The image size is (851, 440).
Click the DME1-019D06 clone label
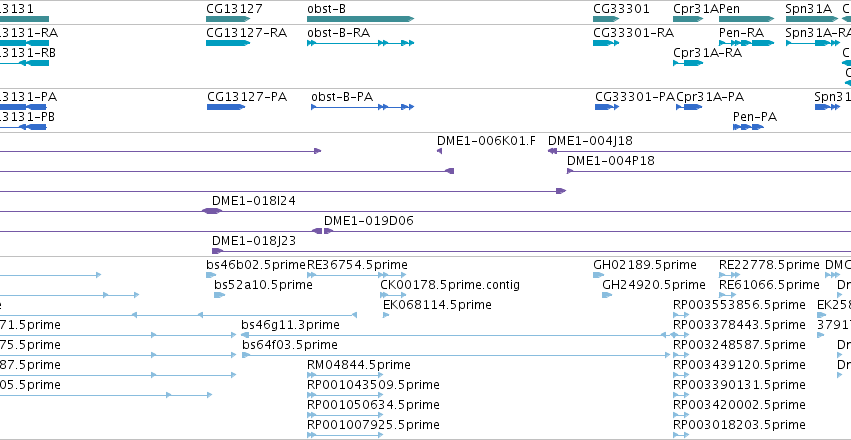tap(369, 221)
